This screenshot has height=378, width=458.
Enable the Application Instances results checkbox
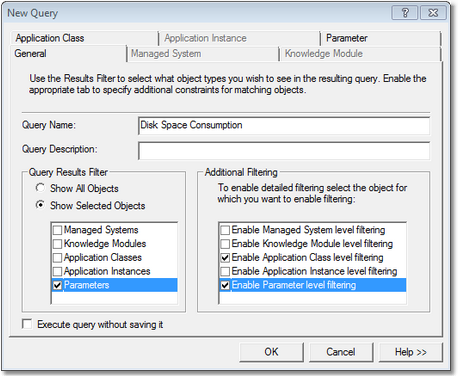57,271
